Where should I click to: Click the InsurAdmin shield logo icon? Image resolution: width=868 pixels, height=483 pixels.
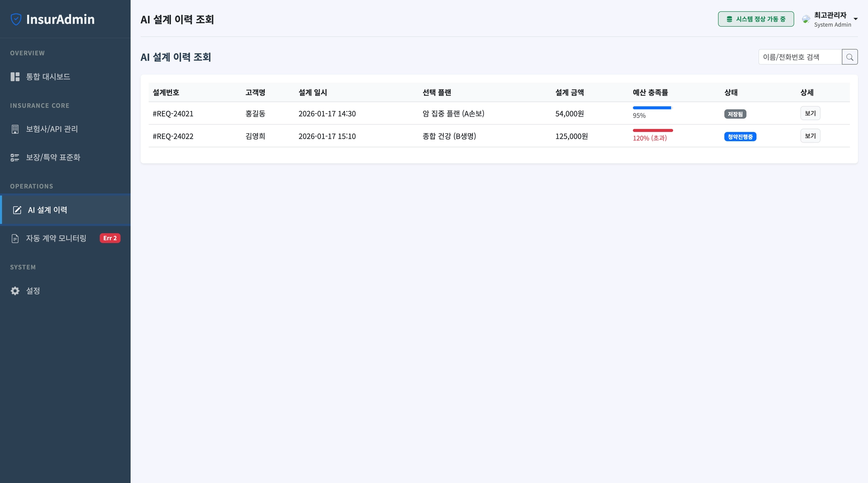coord(16,19)
